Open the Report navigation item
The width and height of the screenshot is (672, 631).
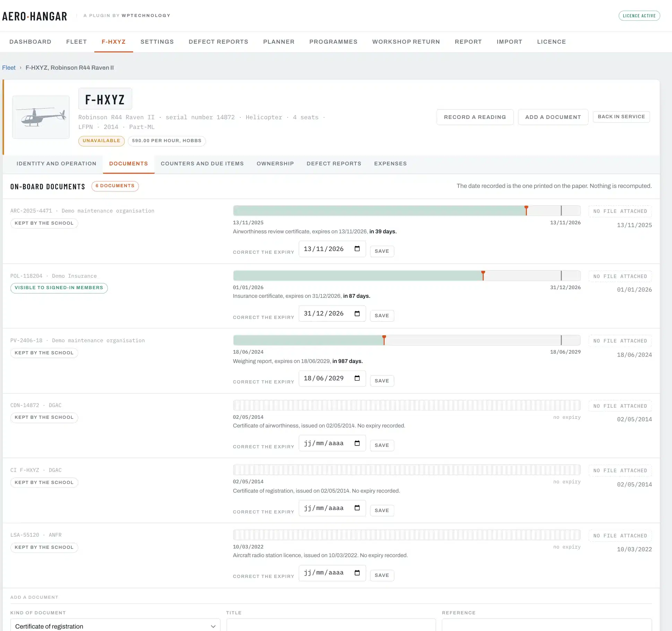468,42
